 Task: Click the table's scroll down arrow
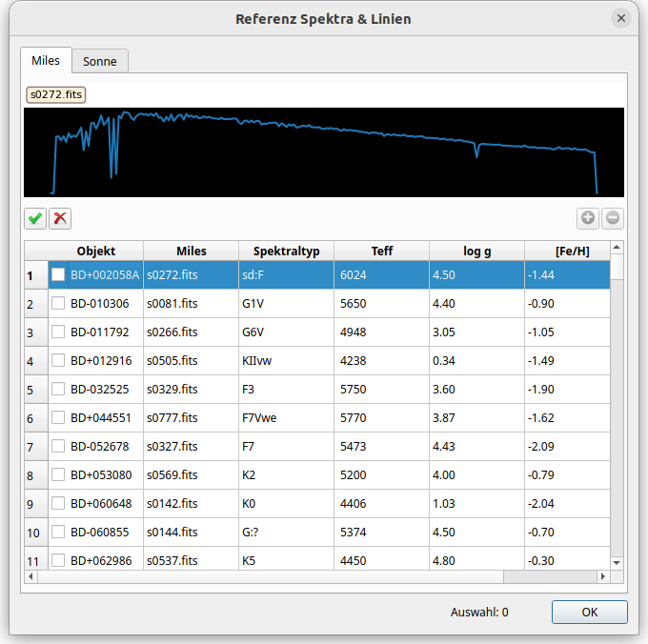617,563
